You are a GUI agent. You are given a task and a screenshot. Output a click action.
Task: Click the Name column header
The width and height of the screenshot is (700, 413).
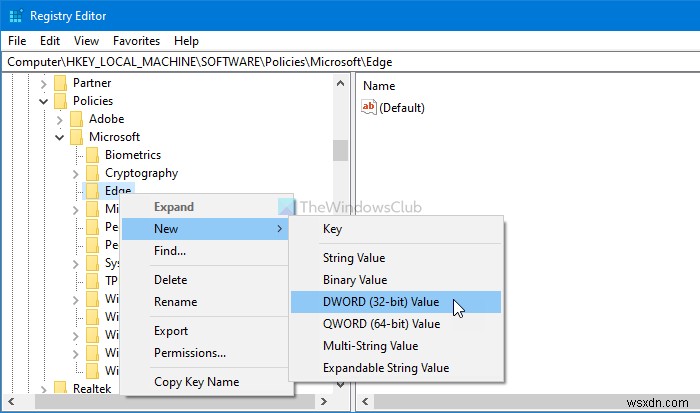[379, 86]
